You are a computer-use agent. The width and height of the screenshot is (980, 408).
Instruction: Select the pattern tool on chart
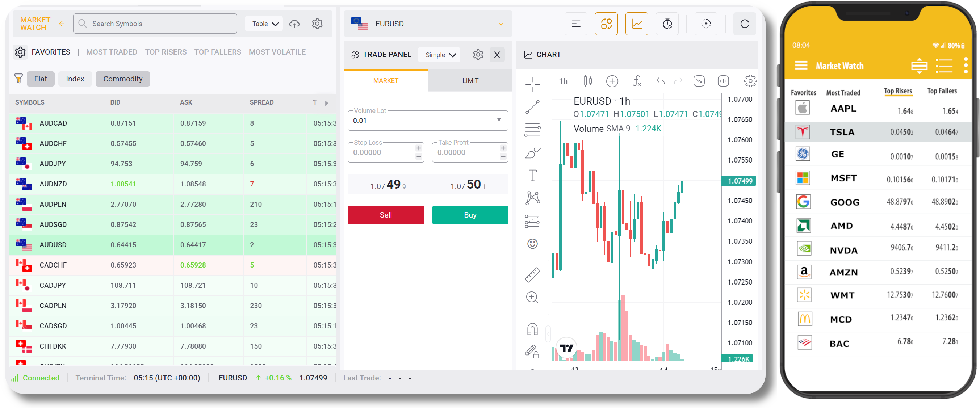pyautogui.click(x=533, y=198)
